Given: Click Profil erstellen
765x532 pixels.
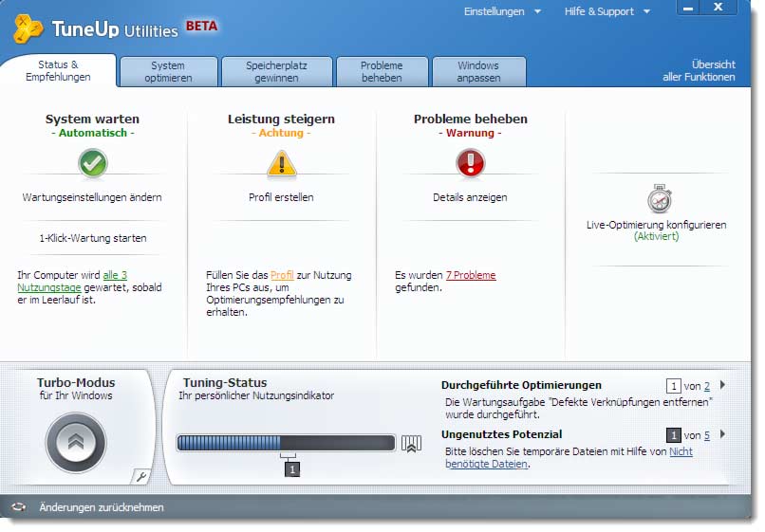Looking at the screenshot, I should coord(281,197).
